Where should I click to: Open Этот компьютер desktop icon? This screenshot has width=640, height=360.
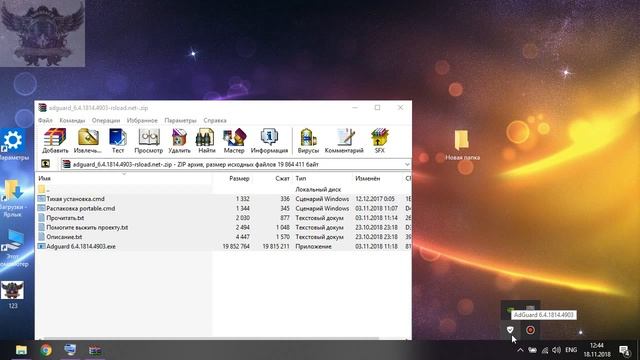(x=13, y=248)
